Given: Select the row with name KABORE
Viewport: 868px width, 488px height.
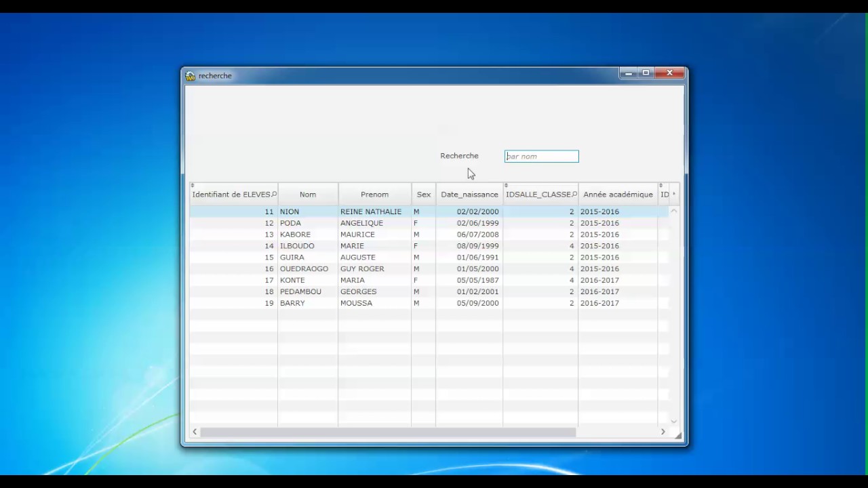Looking at the screenshot, I should pyautogui.click(x=429, y=235).
